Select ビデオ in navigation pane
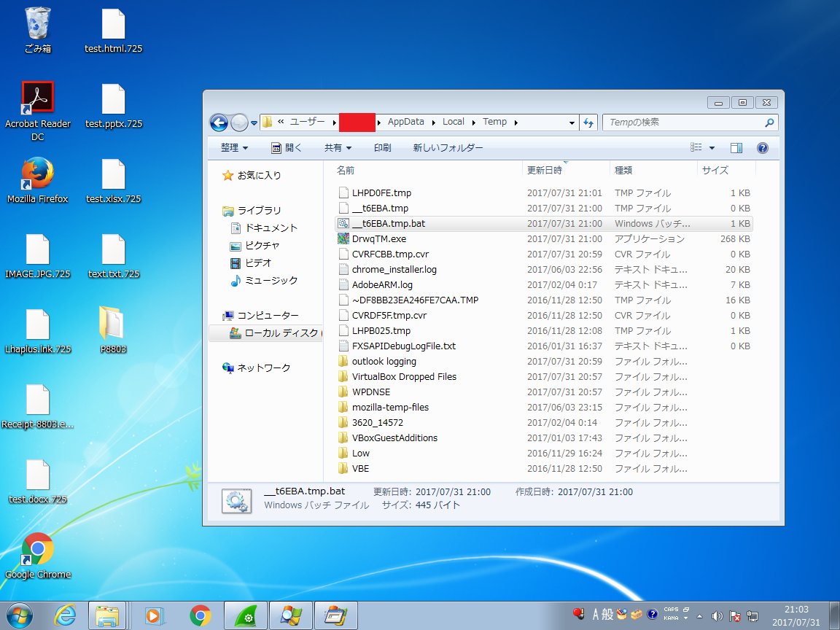 pos(252,263)
